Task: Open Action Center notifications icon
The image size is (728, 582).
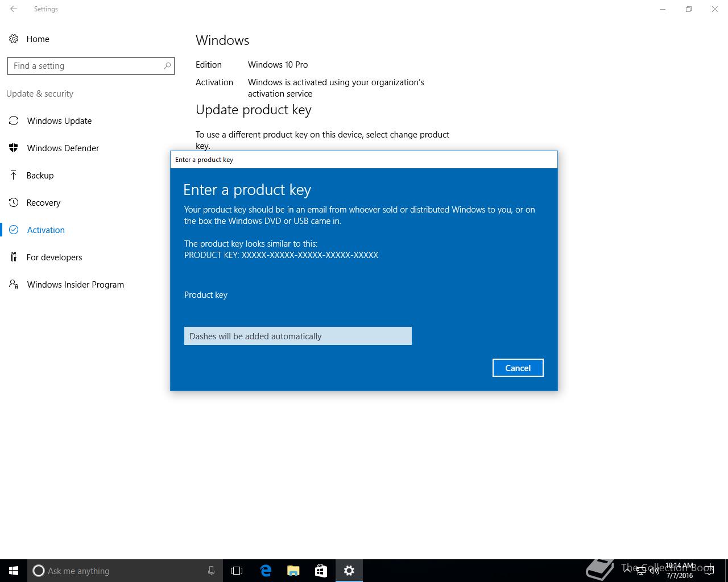Action: click(x=709, y=571)
